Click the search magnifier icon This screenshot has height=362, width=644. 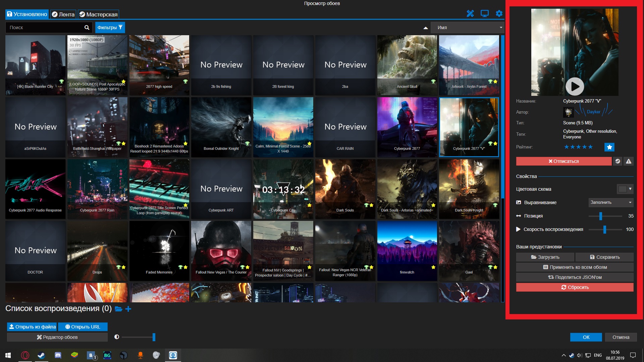[x=87, y=27]
